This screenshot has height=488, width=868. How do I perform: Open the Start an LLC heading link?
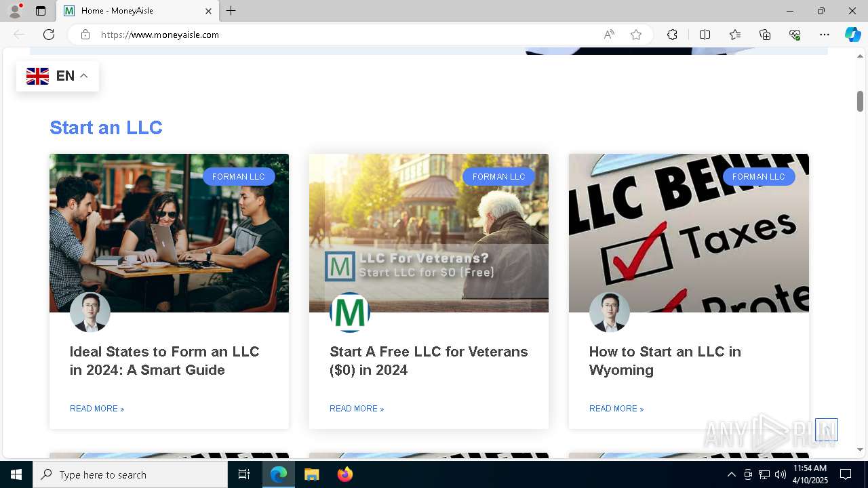(106, 127)
